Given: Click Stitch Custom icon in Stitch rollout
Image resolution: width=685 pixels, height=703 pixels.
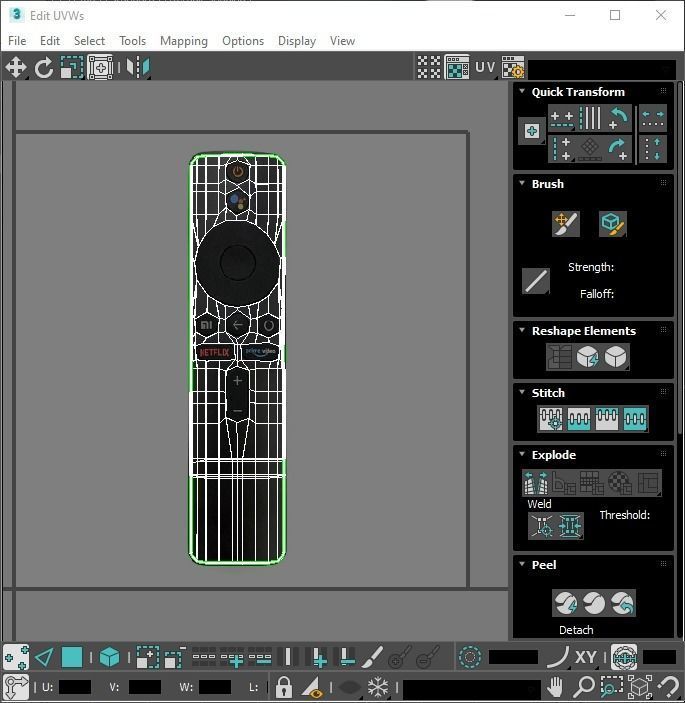Looking at the screenshot, I should [635, 419].
